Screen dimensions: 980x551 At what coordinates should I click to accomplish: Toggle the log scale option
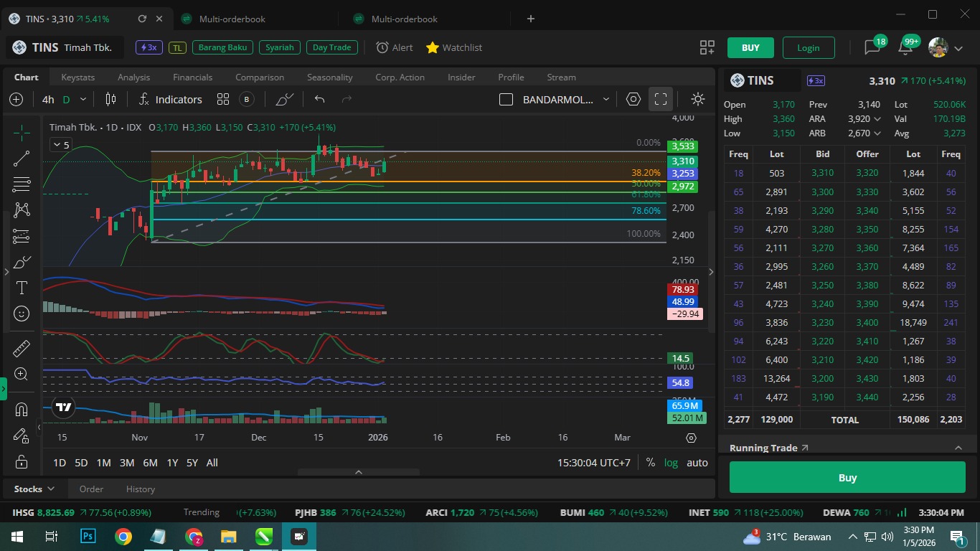pos(671,463)
